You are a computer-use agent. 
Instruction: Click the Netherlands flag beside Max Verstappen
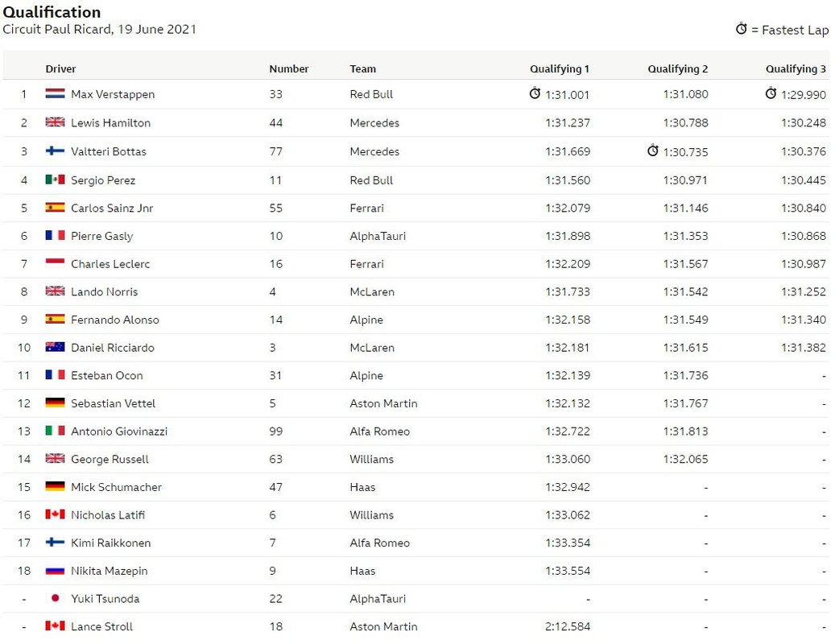click(x=55, y=93)
